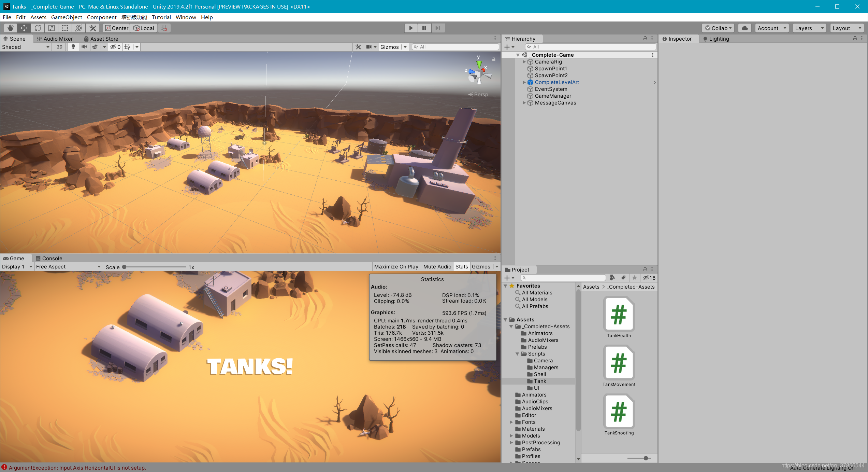The height and width of the screenshot is (472, 868).
Task: Toggle scene lighting bulb icon
Action: coord(73,47)
